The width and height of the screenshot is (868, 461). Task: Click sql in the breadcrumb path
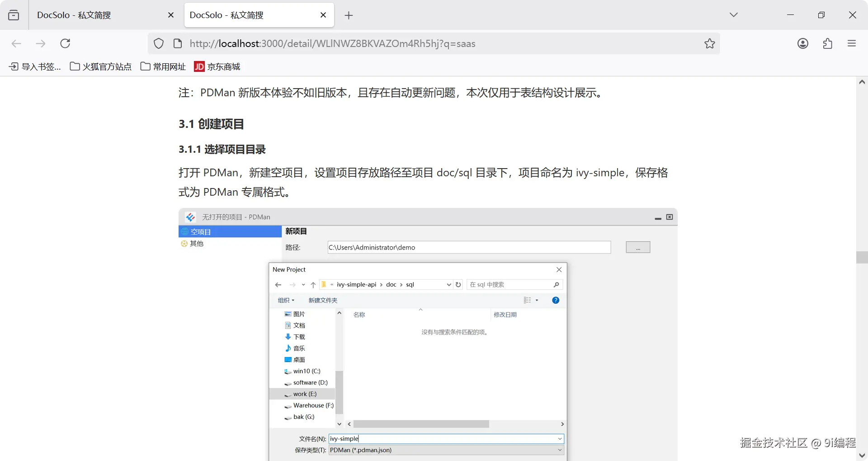pyautogui.click(x=410, y=285)
